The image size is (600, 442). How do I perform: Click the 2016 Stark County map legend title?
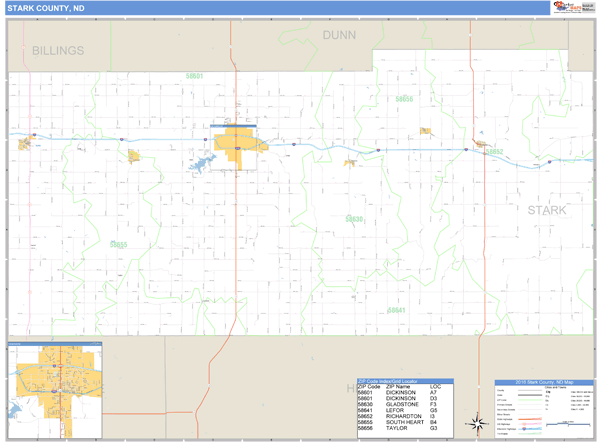coord(543,383)
